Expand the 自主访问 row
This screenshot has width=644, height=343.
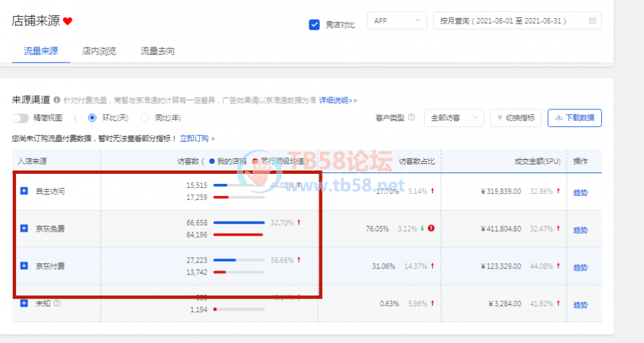pos(24,191)
